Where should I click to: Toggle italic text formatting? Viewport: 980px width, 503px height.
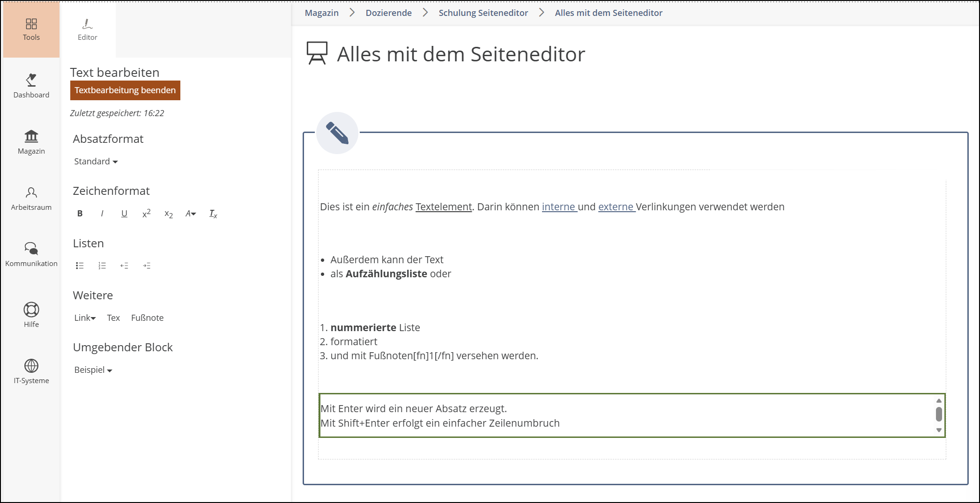pos(102,214)
